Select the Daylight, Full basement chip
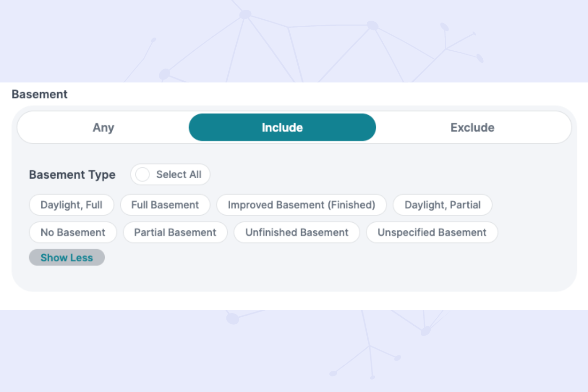 (71, 205)
